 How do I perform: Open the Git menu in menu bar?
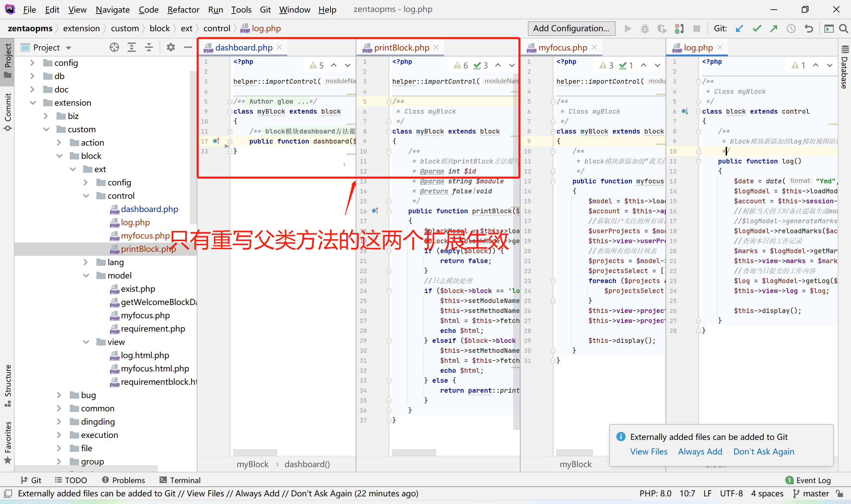(x=265, y=10)
